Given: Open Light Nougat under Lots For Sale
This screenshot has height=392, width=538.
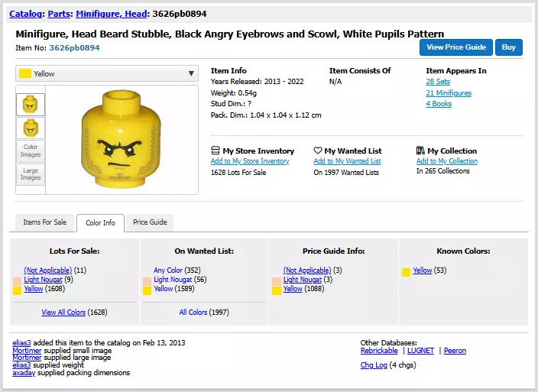Looking at the screenshot, I should click(44, 280).
